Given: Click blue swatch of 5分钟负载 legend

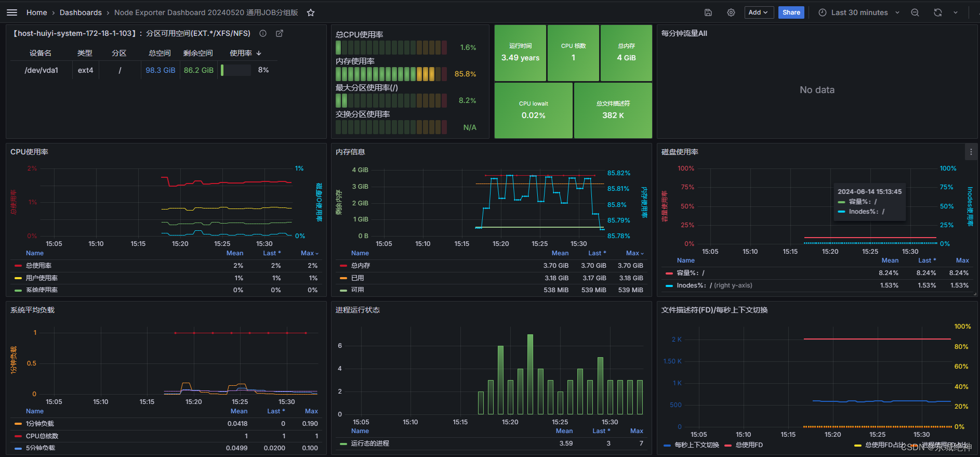Looking at the screenshot, I should click(18, 448).
